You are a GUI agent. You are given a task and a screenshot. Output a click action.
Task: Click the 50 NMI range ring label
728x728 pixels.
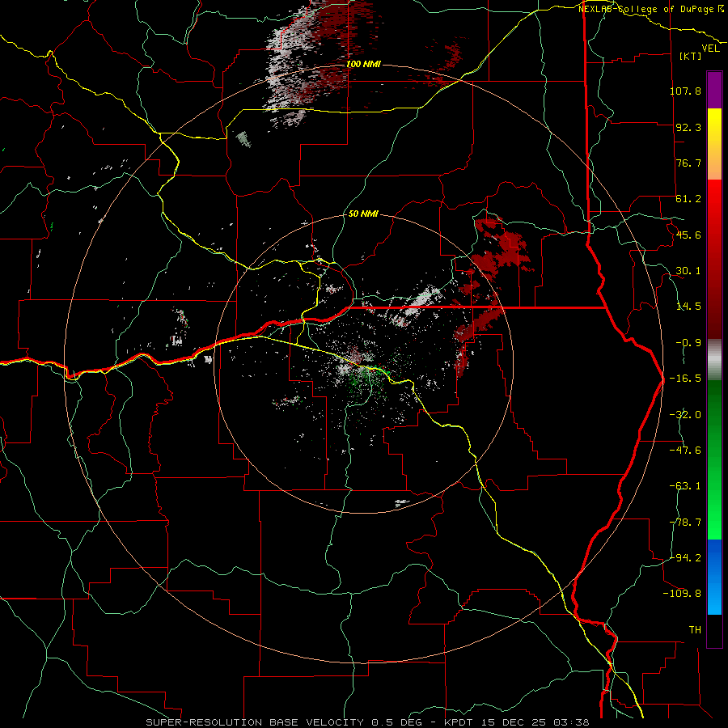(363, 214)
